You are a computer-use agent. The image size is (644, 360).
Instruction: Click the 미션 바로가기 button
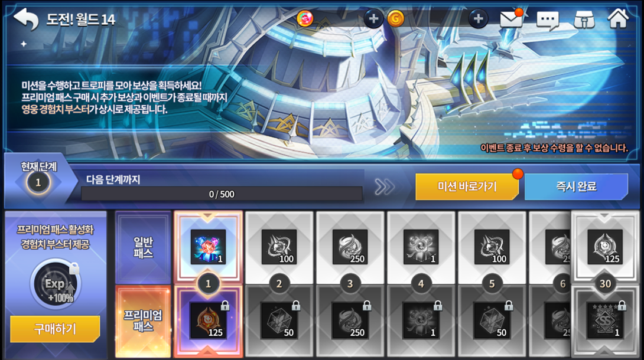point(467,186)
